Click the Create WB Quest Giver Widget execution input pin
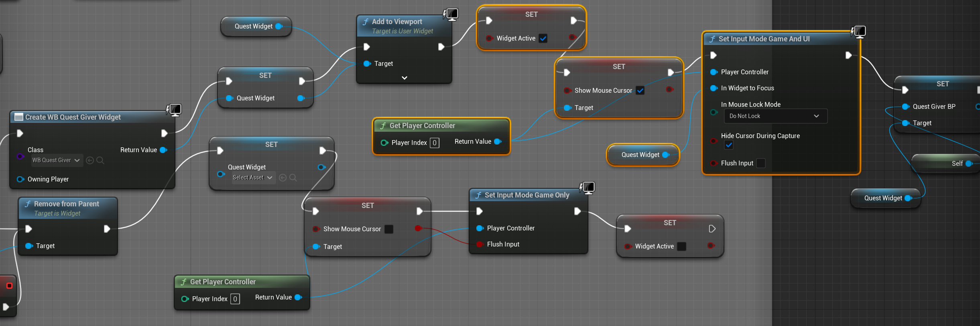Screen dimensions: 980x326 [x=20, y=133]
